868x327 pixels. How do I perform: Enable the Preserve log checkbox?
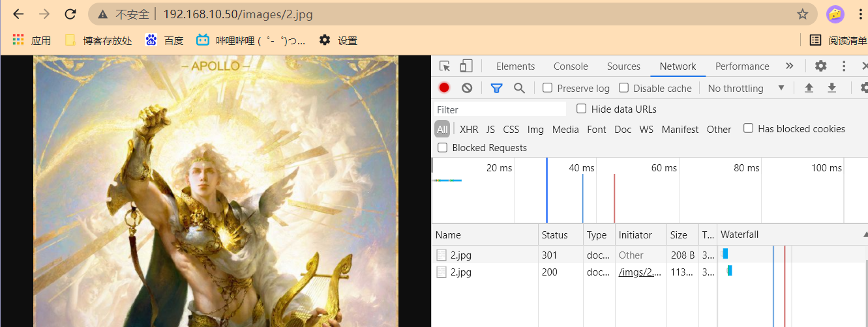click(548, 88)
